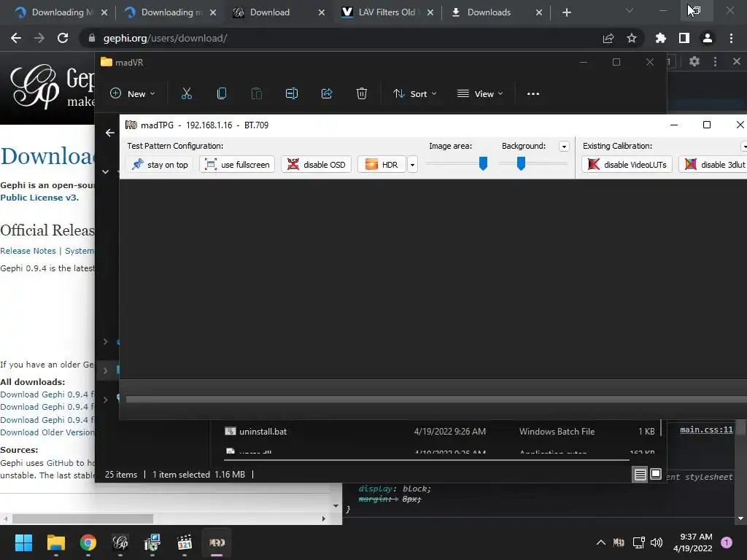The image size is (747, 560).
Task: Open DevTools more options menu
Action: tap(715, 61)
